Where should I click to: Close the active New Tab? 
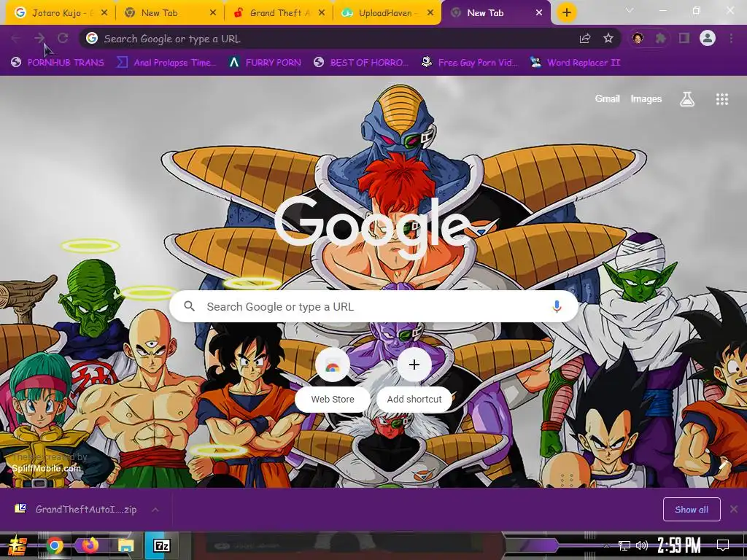point(539,13)
